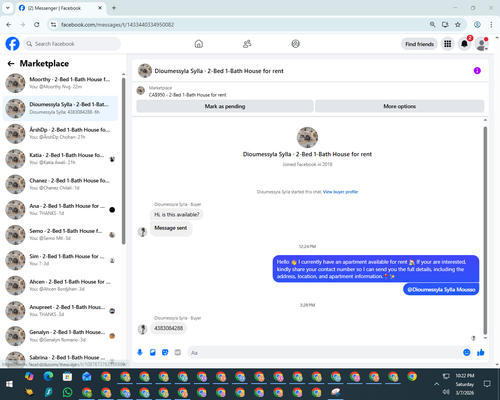Select the Messenger | Facebook tab
The image size is (500, 400).
point(60,8)
